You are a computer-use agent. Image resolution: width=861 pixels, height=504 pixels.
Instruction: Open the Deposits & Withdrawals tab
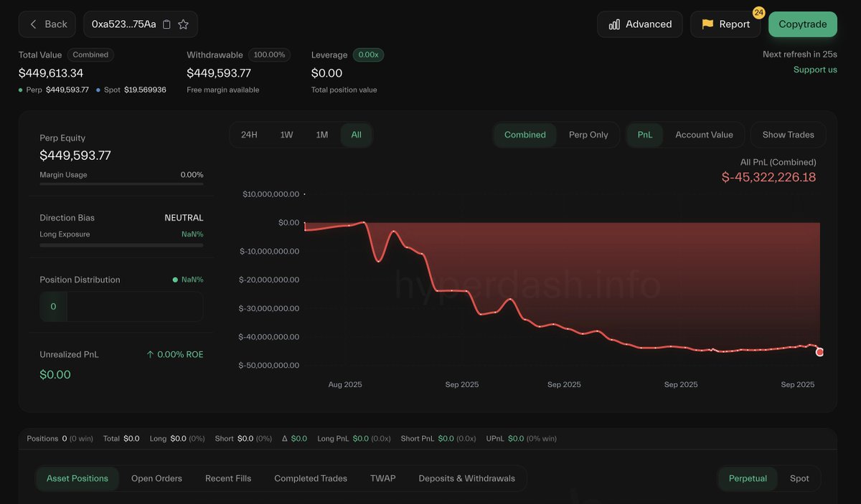pyautogui.click(x=466, y=478)
